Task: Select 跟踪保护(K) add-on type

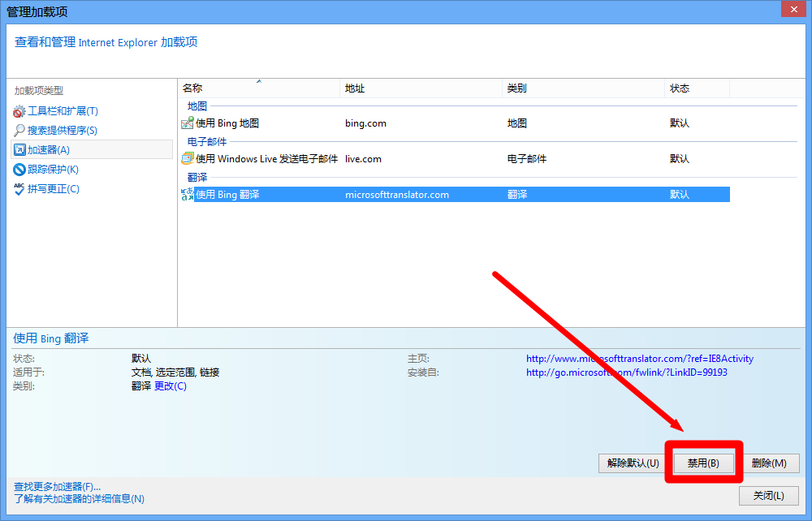Action: (53, 169)
